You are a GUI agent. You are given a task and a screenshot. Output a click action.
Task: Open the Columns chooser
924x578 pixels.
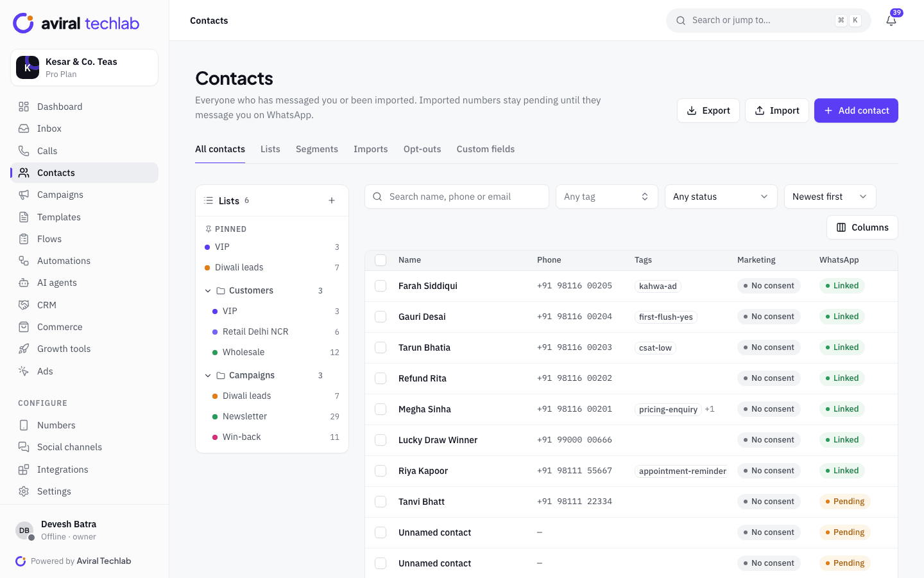[862, 227]
